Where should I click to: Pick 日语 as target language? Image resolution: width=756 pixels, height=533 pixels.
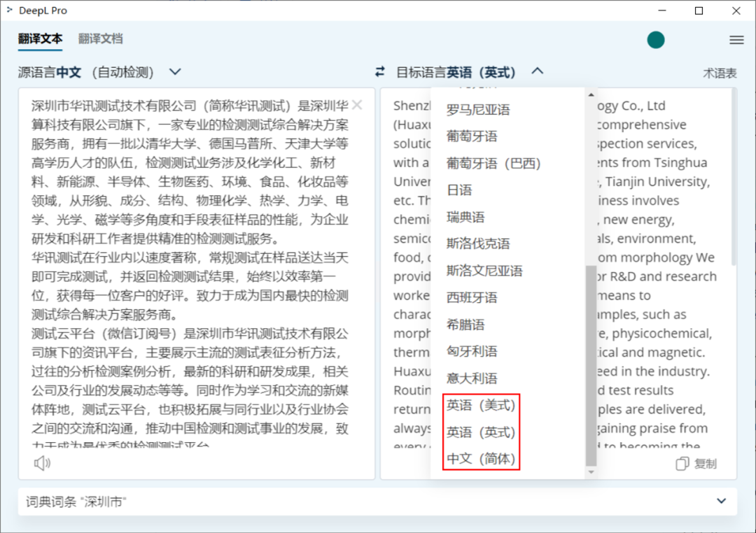(x=459, y=190)
